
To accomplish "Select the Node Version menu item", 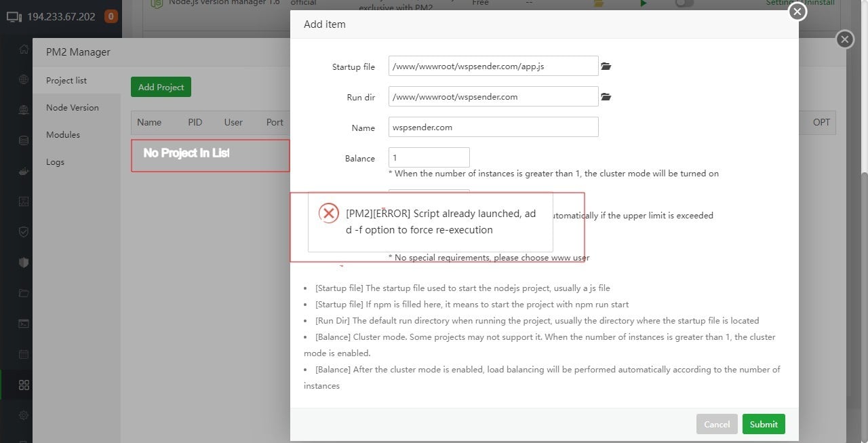I will [72, 107].
